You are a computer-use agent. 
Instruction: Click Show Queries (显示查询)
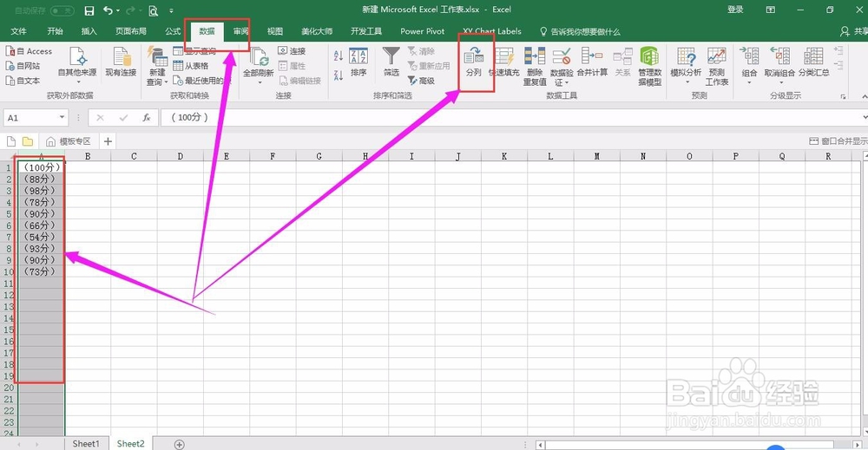click(194, 51)
